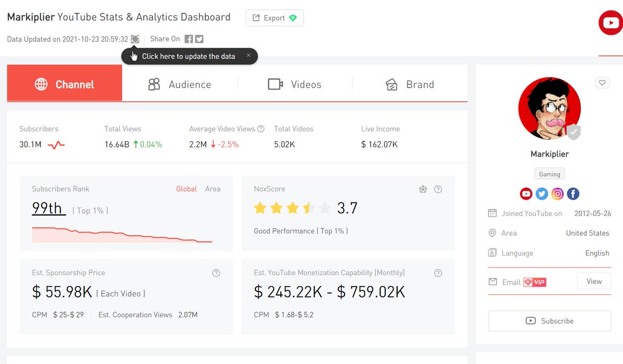Open Markiplier's Twitter profile icon
The width and height of the screenshot is (623, 364).
tap(542, 194)
